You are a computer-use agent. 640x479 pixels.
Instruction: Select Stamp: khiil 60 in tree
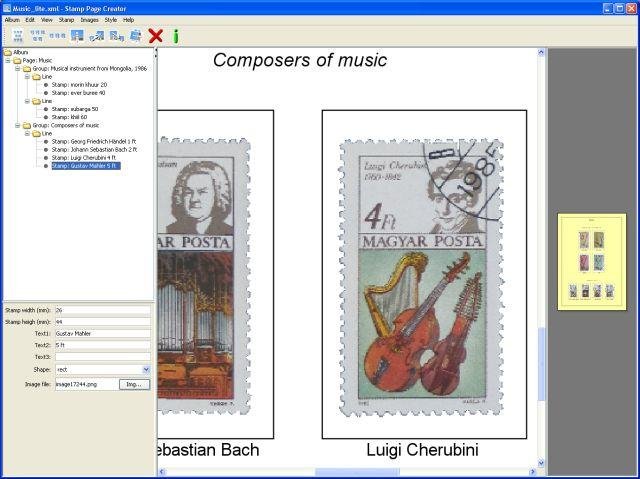tap(69, 117)
